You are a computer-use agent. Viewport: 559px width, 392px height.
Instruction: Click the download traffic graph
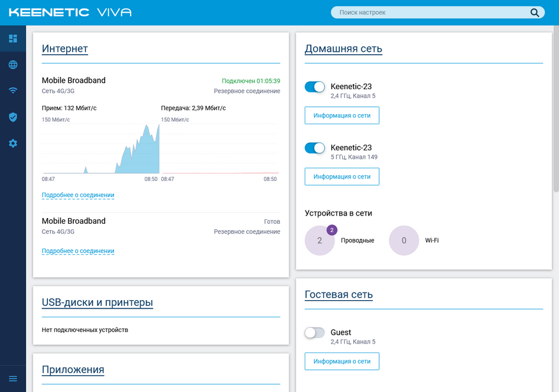click(x=100, y=149)
